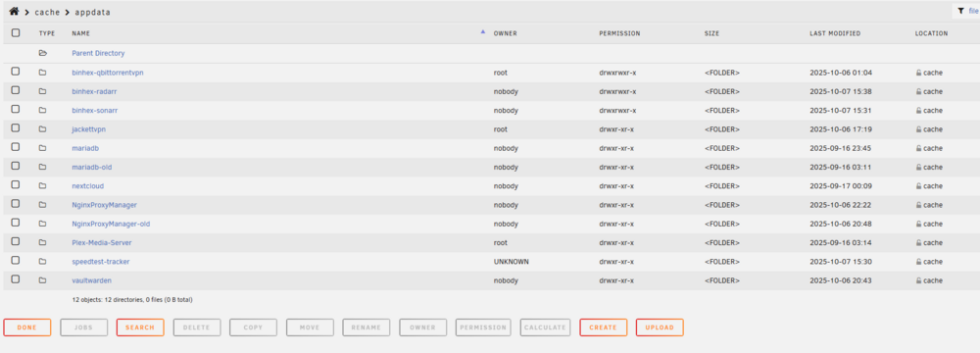Click the 'UNKNOWN' owner cell for speedtest-tracker

(x=512, y=262)
